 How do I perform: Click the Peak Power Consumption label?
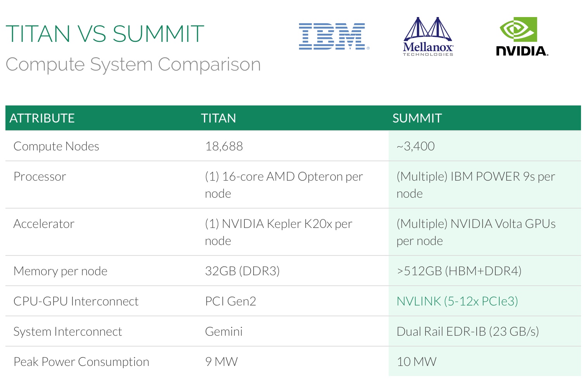(81, 362)
